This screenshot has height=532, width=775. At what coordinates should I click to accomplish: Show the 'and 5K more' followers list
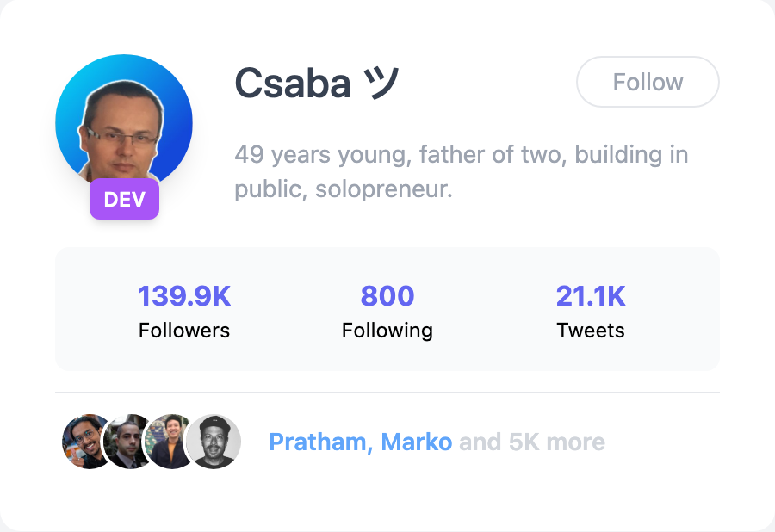(532, 442)
